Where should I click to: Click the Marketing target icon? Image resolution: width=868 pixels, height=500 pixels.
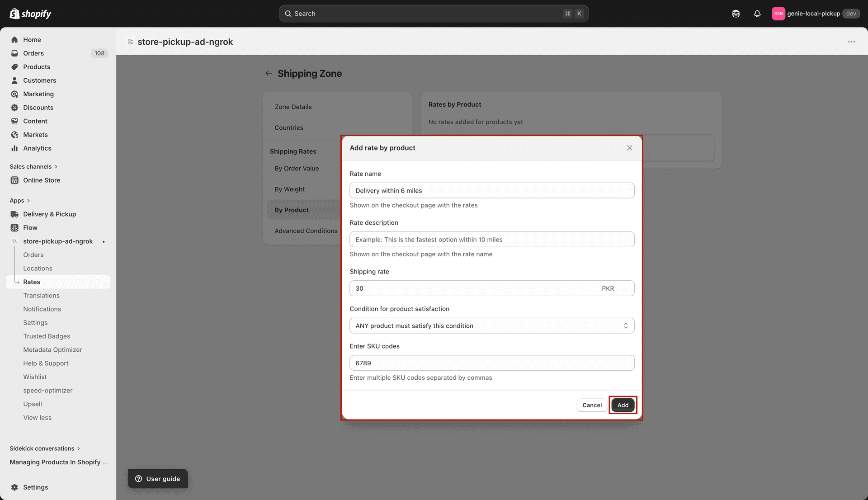[x=14, y=94]
